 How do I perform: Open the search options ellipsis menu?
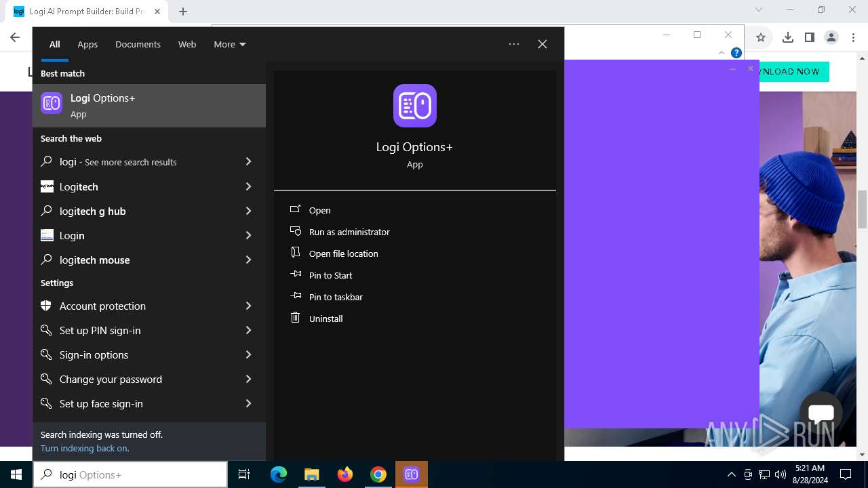(514, 44)
